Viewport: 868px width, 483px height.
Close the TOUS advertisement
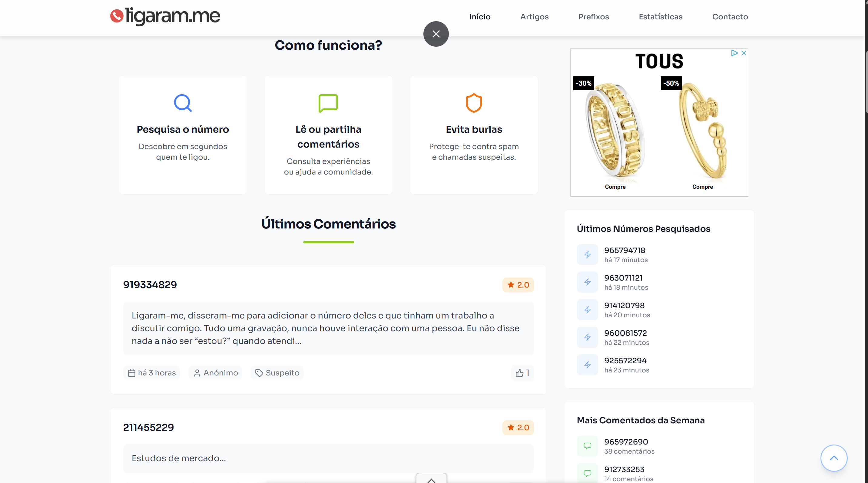pos(744,53)
